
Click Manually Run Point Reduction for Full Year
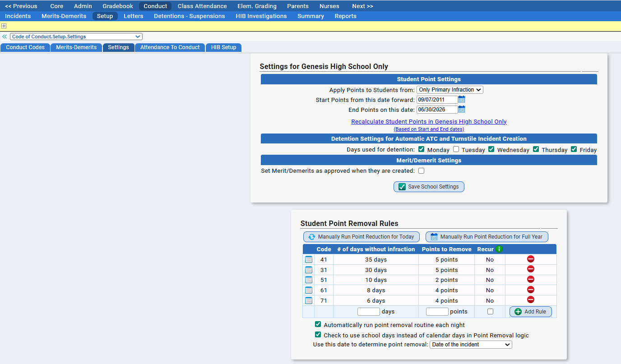point(487,237)
